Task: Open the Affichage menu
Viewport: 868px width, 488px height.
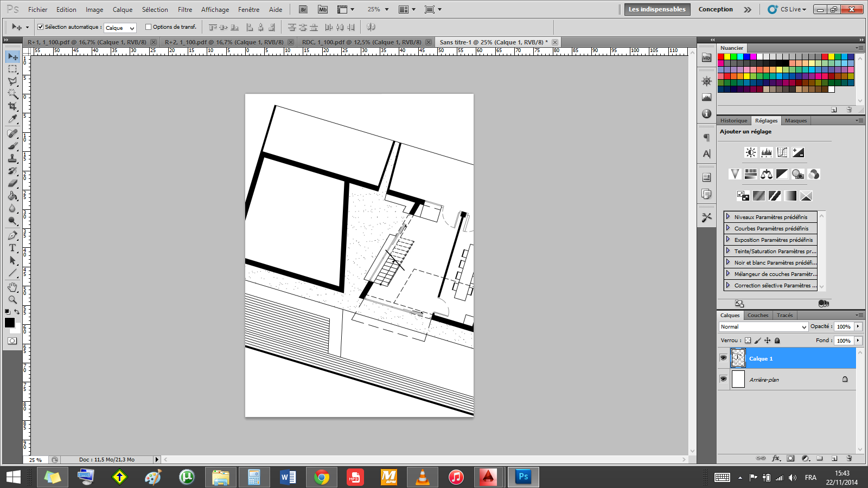Action: click(x=215, y=9)
